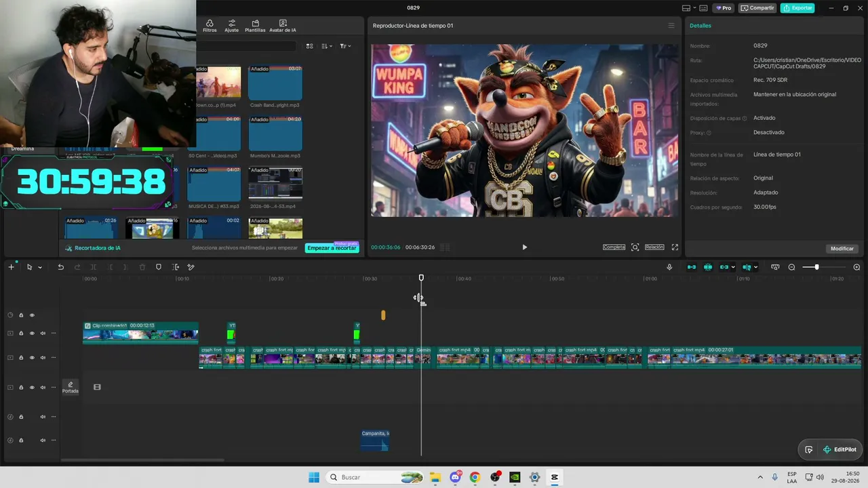Expand the preview axis options dropdown
The width and height of the screenshot is (868, 488).
point(755,267)
